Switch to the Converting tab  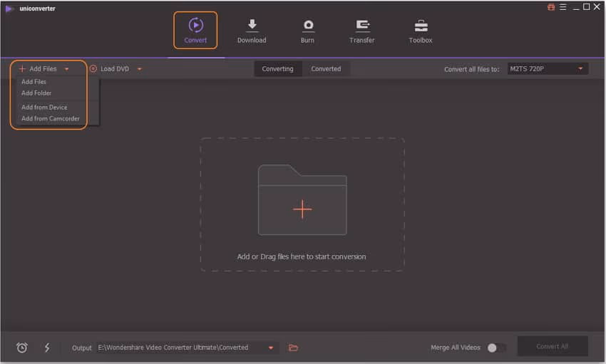pyautogui.click(x=277, y=69)
